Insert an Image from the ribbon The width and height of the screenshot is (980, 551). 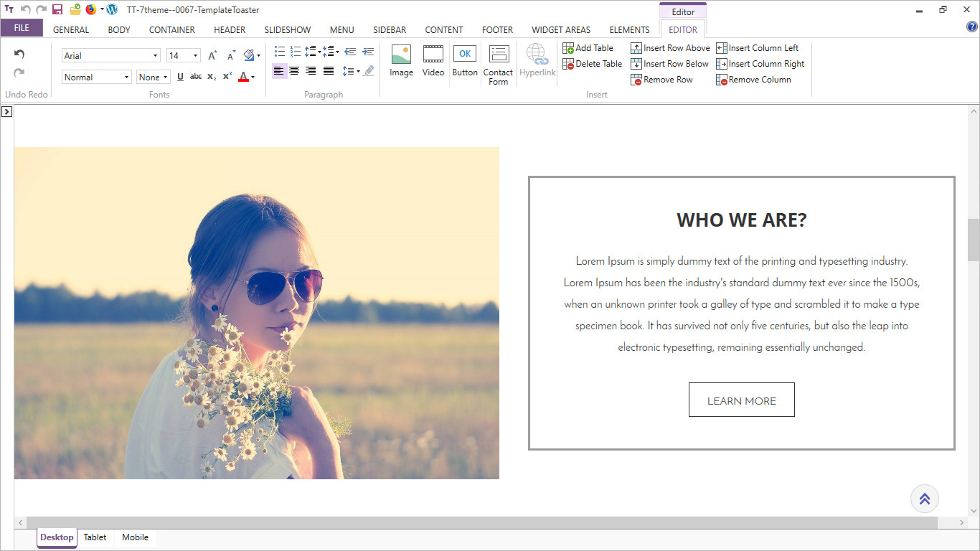tap(401, 61)
